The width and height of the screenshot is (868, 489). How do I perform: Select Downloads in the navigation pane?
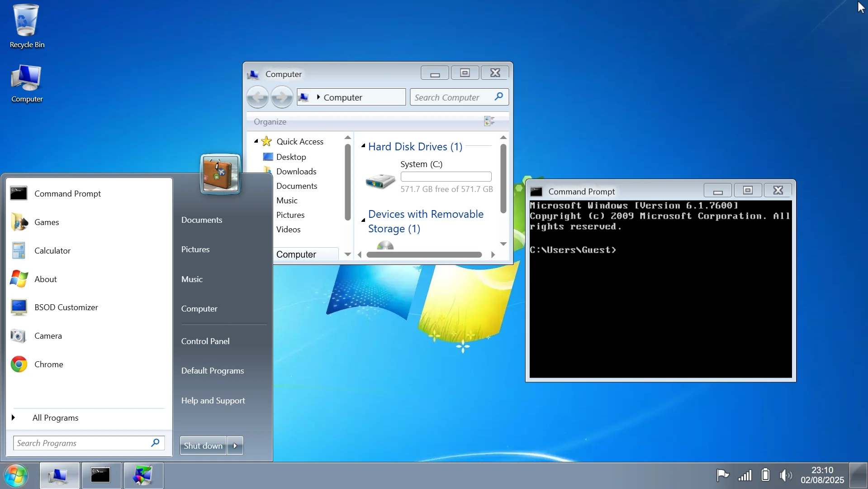pyautogui.click(x=296, y=172)
